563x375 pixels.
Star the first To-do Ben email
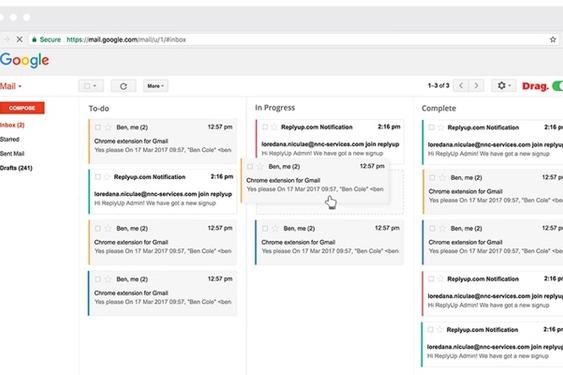click(108, 127)
